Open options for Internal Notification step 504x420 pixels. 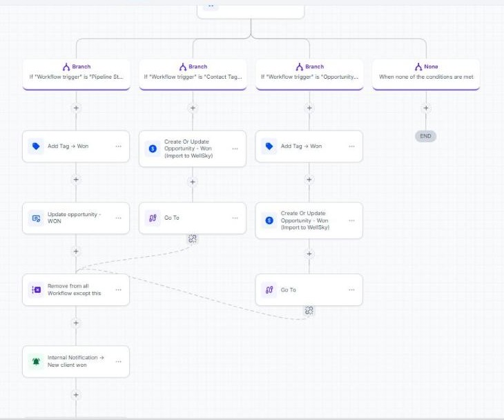pos(119,361)
